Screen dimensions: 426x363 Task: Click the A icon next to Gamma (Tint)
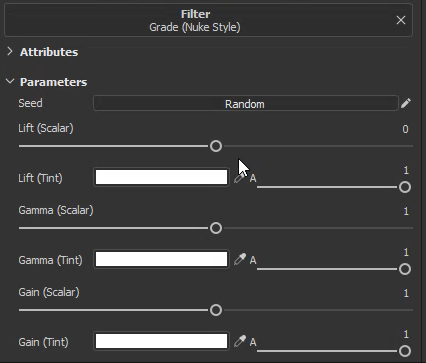pyautogui.click(x=253, y=260)
